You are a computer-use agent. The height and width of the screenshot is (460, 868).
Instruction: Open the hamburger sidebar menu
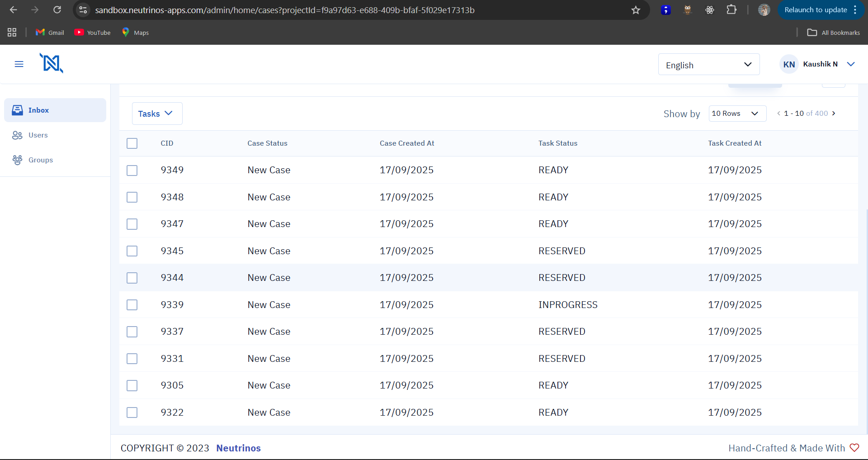point(19,64)
